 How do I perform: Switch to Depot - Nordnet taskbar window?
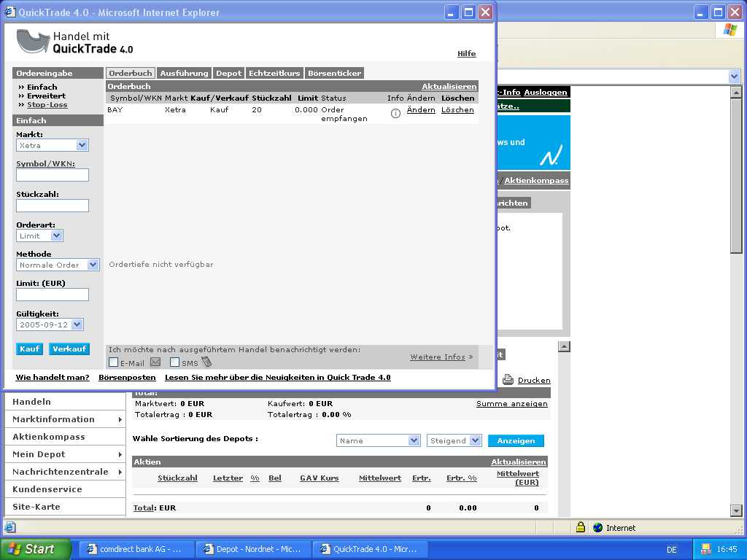click(253, 549)
